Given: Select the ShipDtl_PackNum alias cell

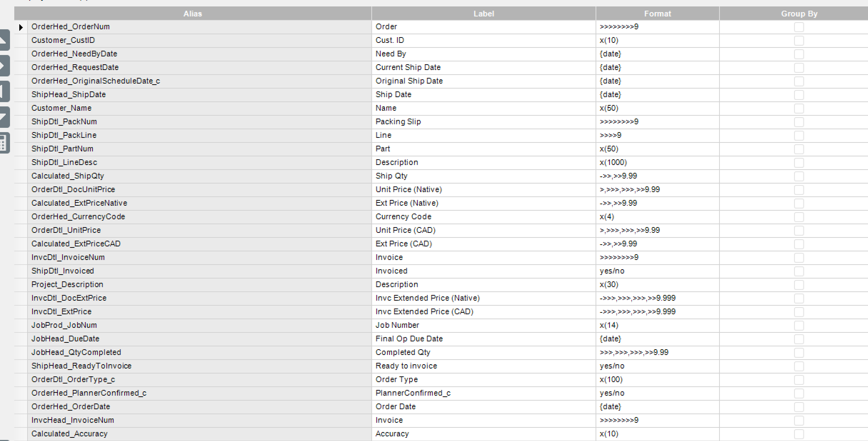Looking at the screenshot, I should 200,122.
